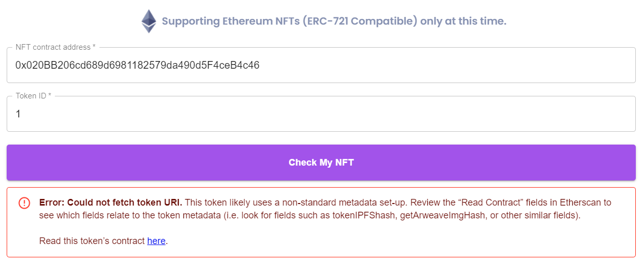Click the Ethereum diamond logo

tap(149, 22)
